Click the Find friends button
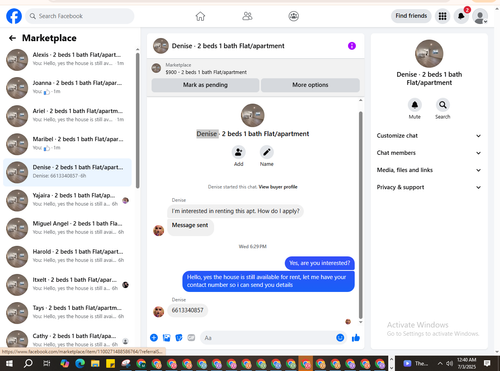 [411, 16]
